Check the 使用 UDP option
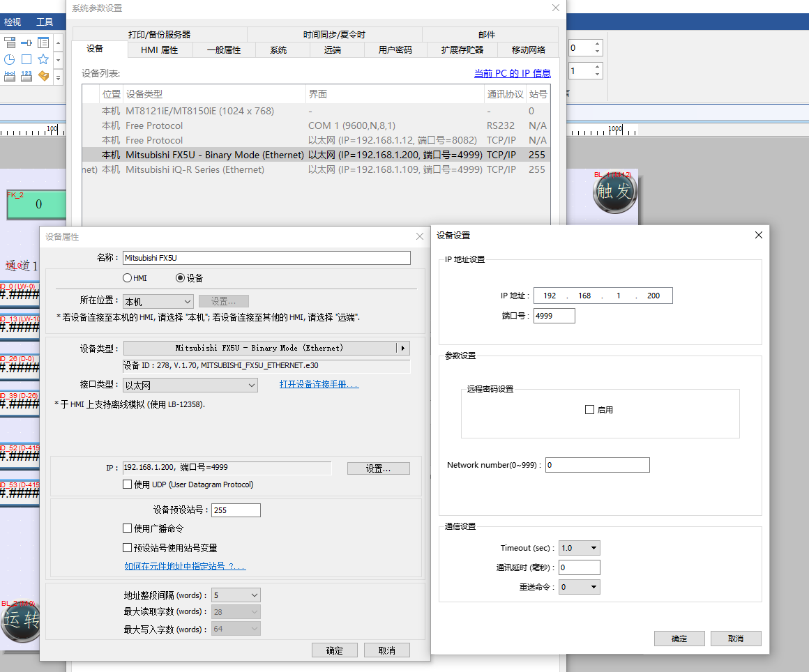This screenshot has height=672, width=809. coord(127,484)
